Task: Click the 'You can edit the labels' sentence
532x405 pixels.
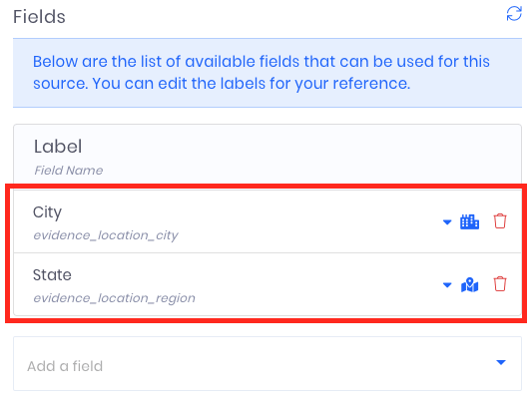Action: point(252,84)
